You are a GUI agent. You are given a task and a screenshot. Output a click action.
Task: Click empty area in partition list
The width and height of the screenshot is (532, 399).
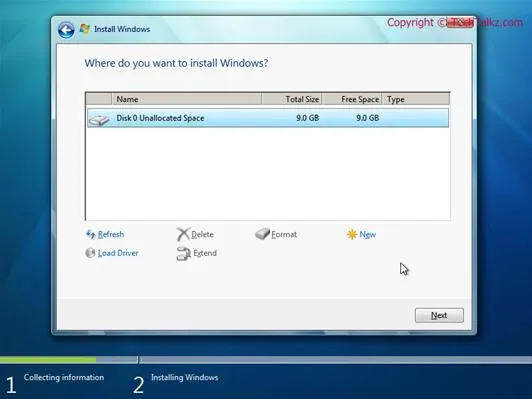click(x=268, y=174)
